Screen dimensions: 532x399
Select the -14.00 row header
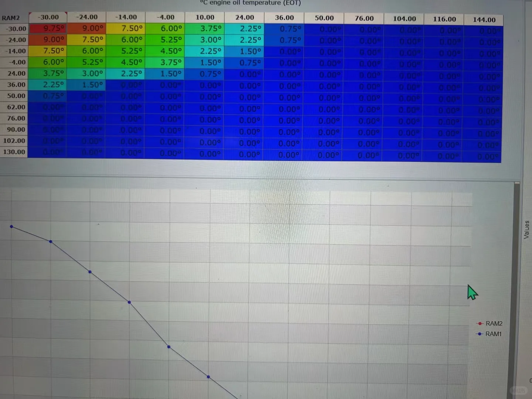[x=14, y=51]
